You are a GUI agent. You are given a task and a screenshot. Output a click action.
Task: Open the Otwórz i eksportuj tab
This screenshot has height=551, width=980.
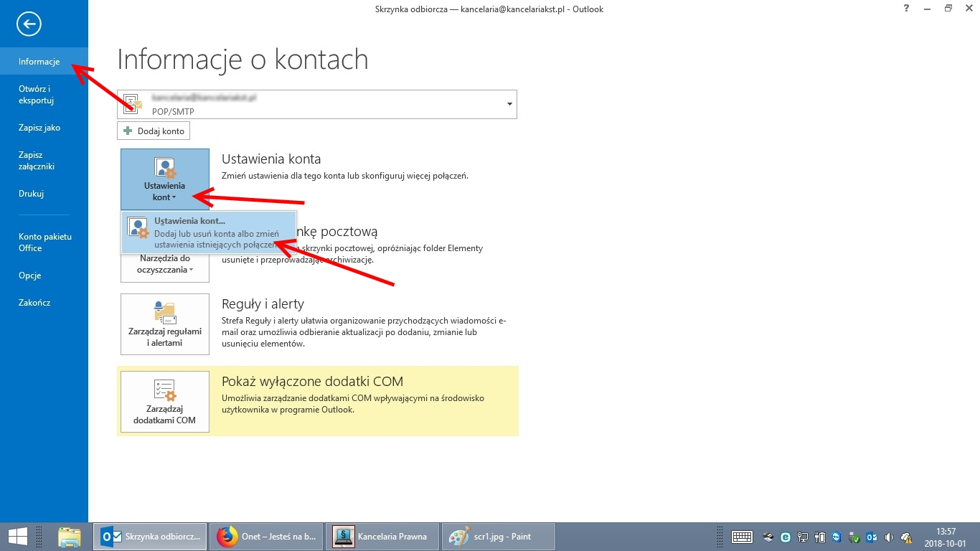click(x=37, y=95)
